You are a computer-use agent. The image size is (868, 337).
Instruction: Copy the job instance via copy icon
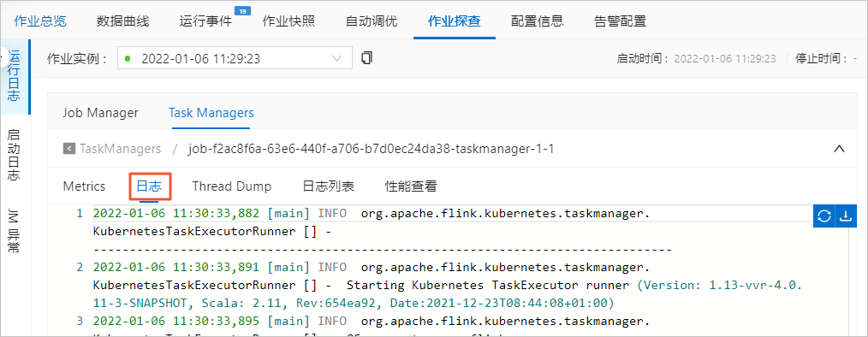pos(366,58)
